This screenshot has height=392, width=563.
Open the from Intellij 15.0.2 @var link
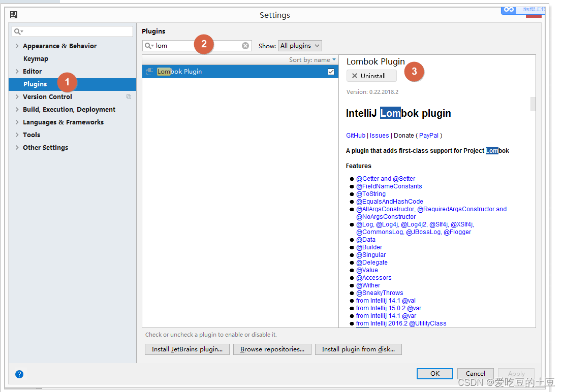pos(389,308)
